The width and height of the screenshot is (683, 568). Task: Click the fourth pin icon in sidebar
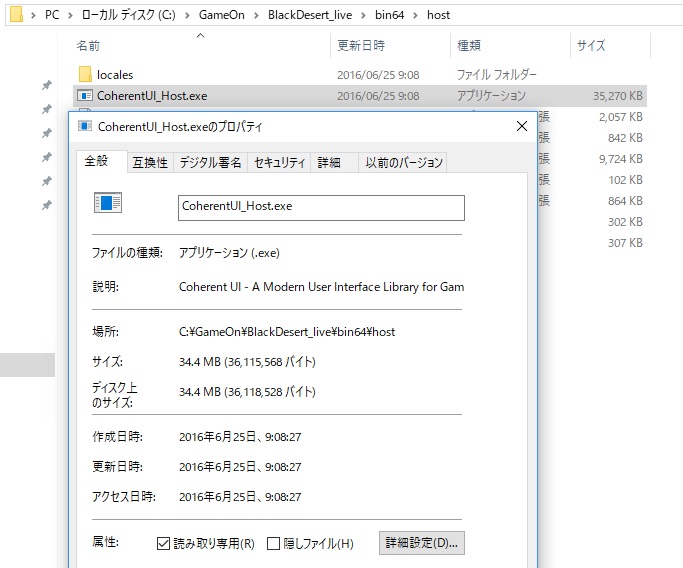(47, 157)
